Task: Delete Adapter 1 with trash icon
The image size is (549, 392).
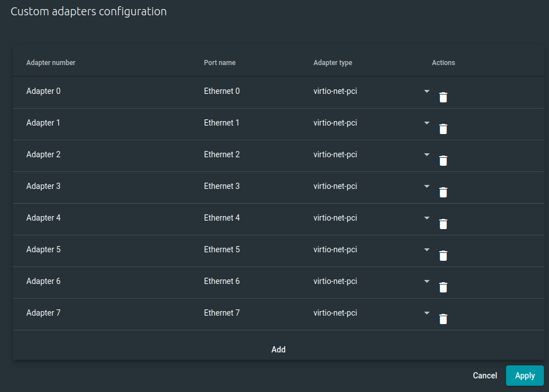Action: click(443, 129)
